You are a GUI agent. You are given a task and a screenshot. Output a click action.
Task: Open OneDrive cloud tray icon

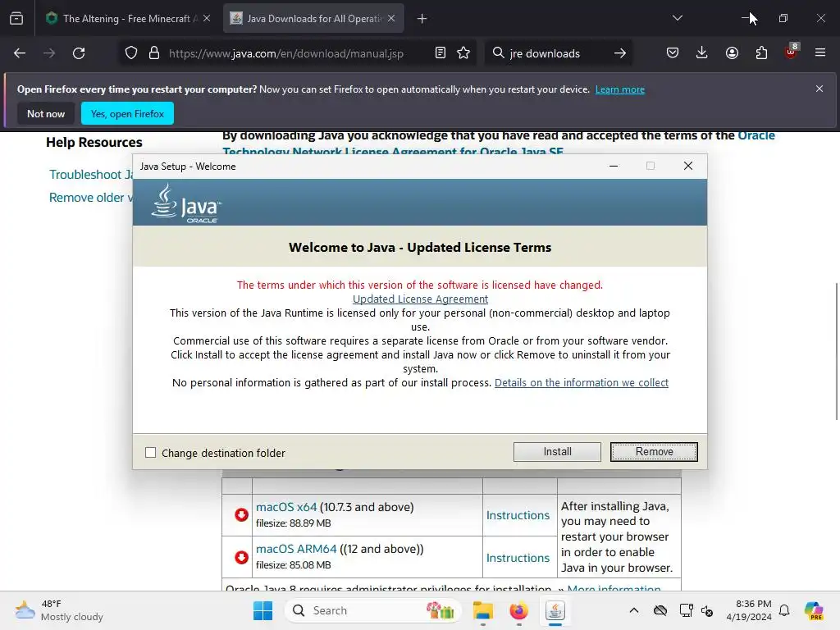660,610
